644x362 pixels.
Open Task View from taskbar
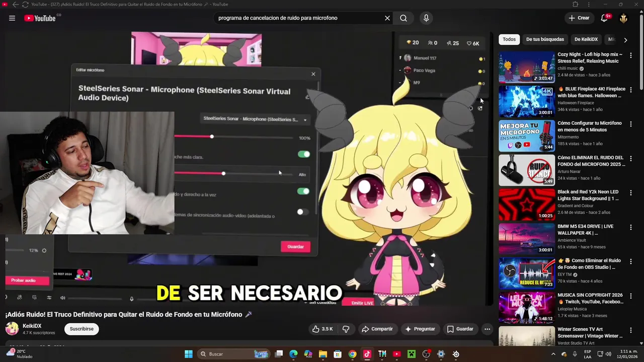279,354
